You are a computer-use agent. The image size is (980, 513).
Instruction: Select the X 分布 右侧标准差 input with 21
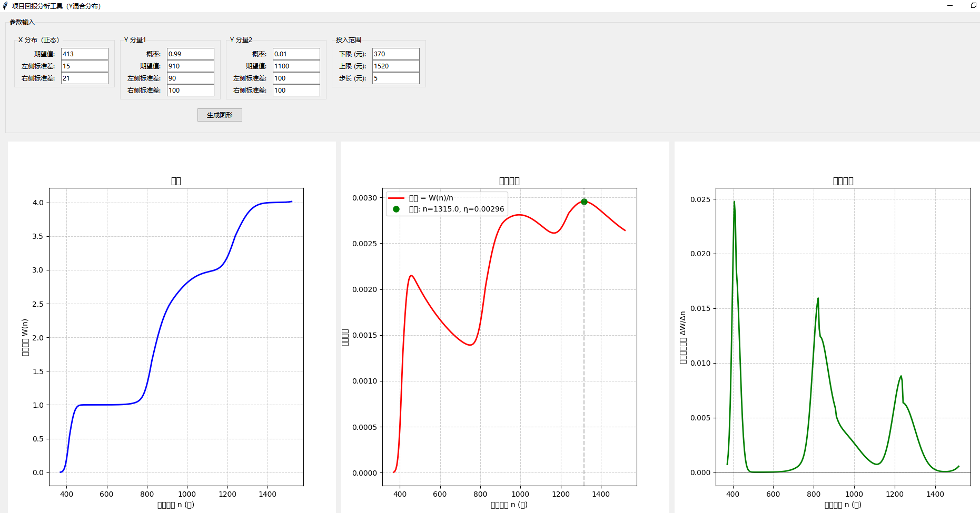[84, 78]
